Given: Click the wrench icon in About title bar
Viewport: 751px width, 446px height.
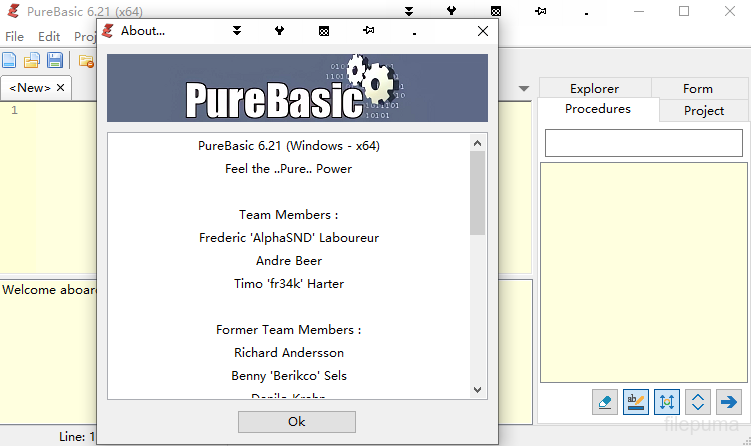Looking at the screenshot, I should tap(279, 31).
